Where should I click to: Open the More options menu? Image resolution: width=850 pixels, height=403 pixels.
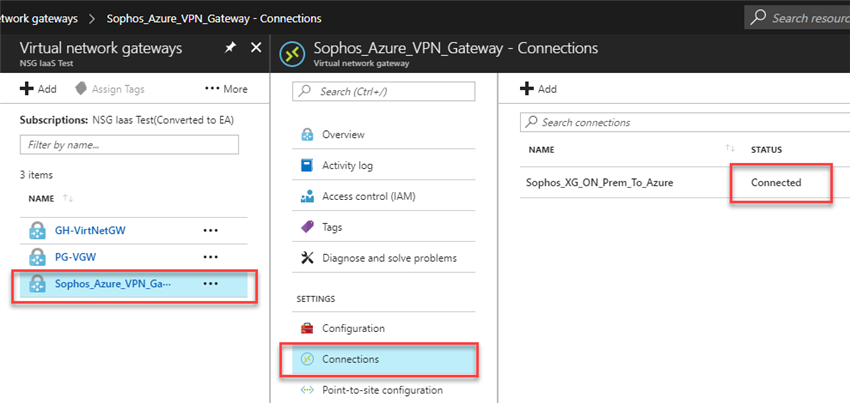226,89
